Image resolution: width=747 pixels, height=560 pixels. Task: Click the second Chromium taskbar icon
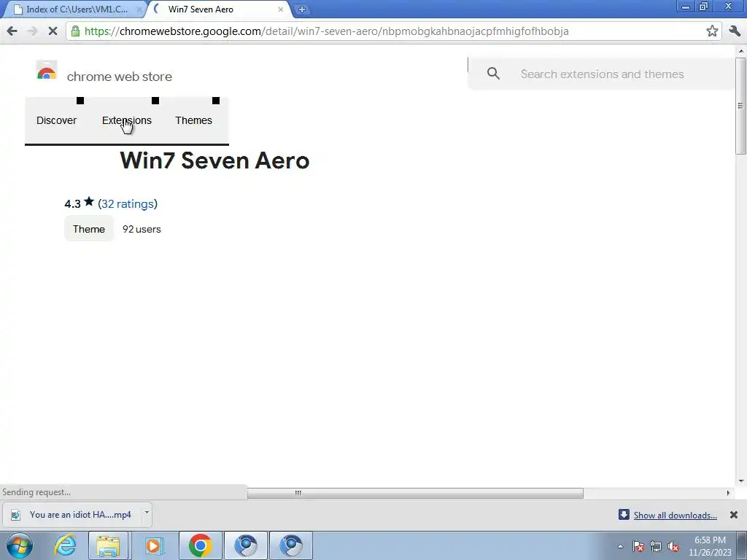tap(291, 545)
